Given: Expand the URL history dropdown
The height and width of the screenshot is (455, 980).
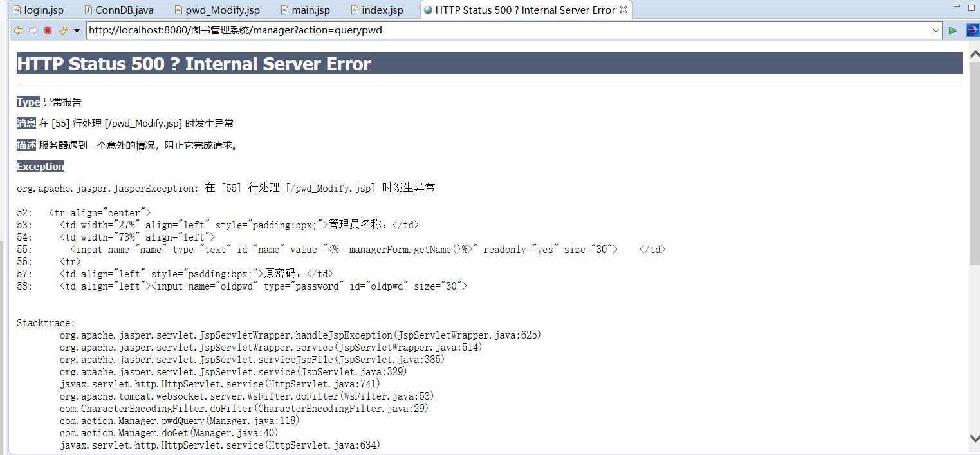Looking at the screenshot, I should [x=936, y=30].
